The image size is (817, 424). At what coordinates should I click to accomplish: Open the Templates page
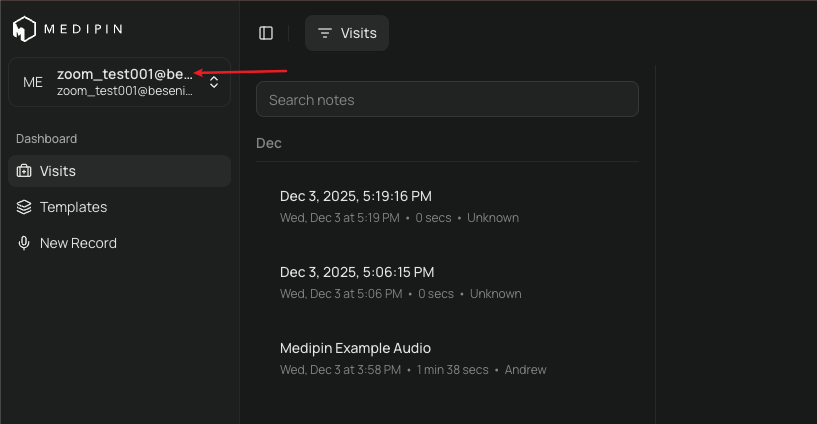(x=119, y=207)
